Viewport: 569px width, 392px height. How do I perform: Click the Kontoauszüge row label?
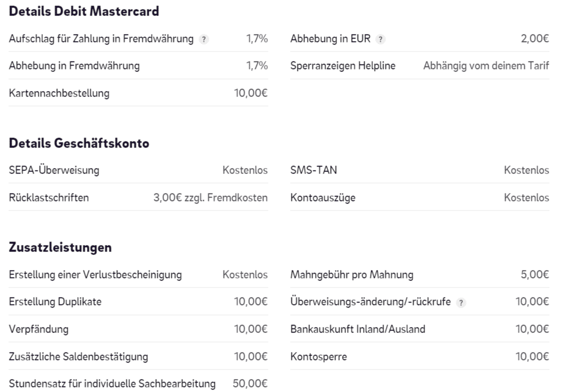point(323,197)
